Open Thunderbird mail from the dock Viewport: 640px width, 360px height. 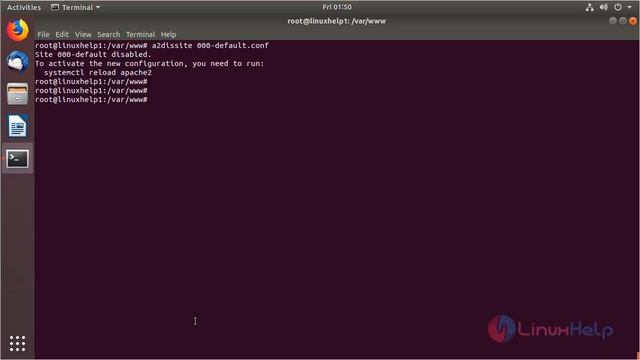[x=18, y=62]
